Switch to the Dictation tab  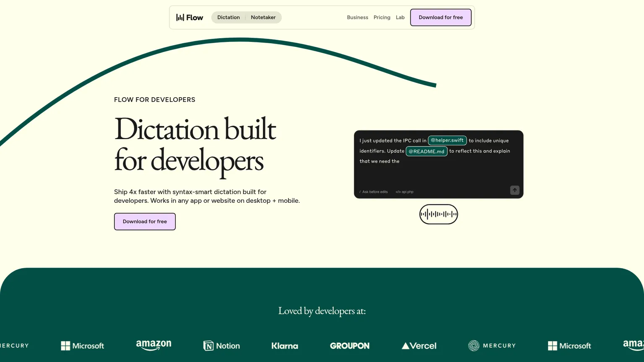click(229, 18)
